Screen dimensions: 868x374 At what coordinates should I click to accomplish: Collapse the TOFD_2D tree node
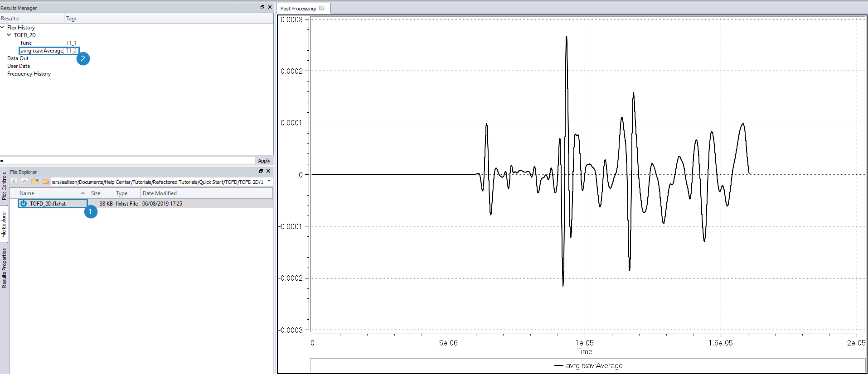[9, 35]
